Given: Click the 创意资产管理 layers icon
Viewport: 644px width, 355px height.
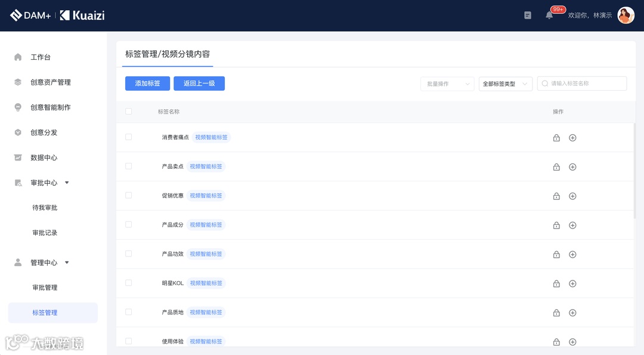Looking at the screenshot, I should pyautogui.click(x=18, y=82).
